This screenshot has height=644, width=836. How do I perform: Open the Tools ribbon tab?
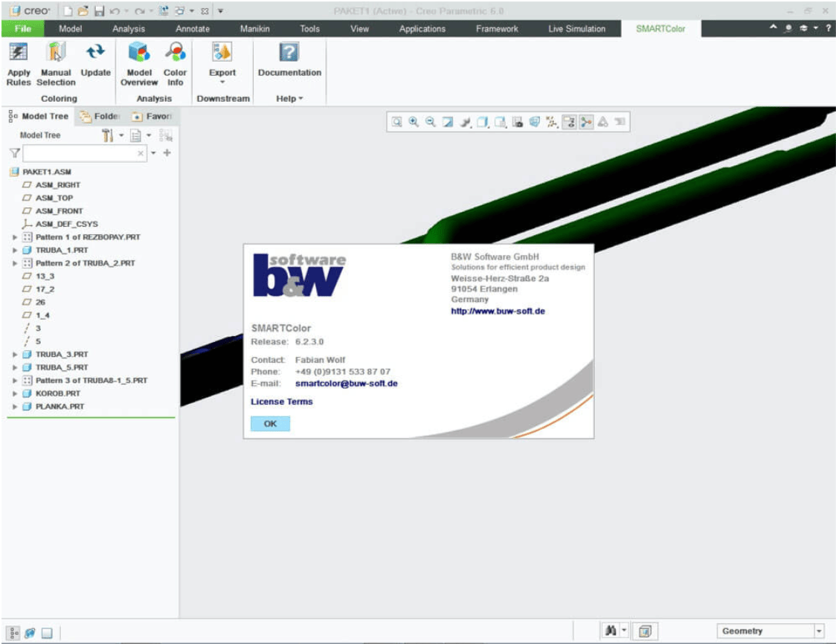[309, 29]
